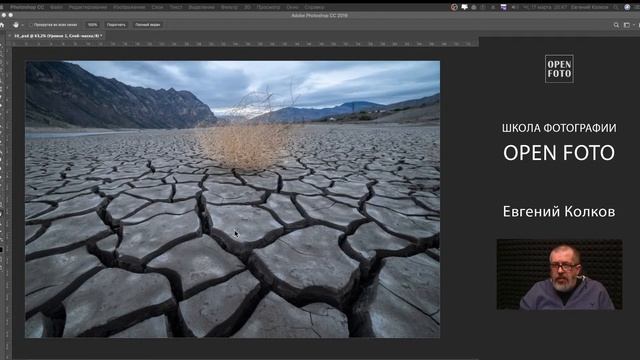Click the purple app icon in macOS menu bar
This screenshot has height=360, width=640.
pyautogui.click(x=504, y=7)
